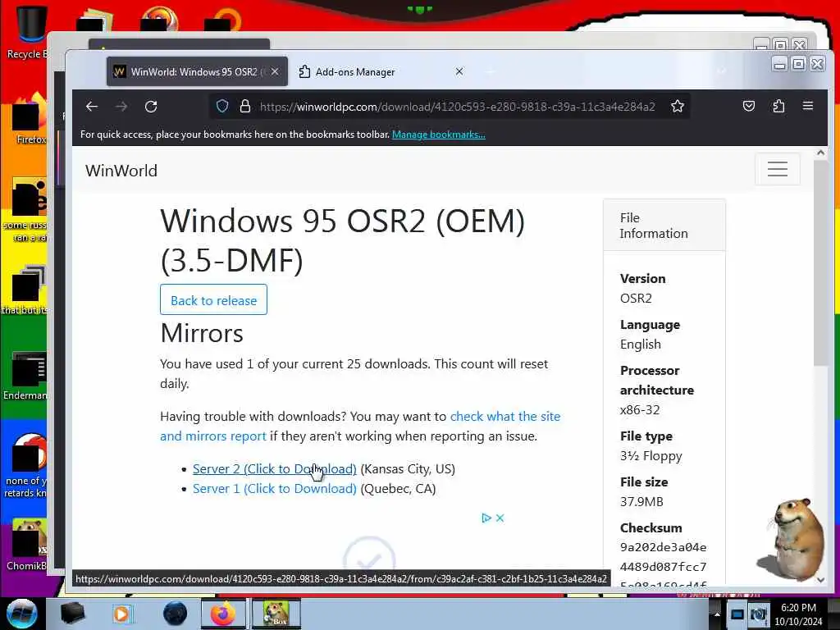Screen dimensions: 840x630
Task: Close the Add-ons Manager tab
Action: [x=459, y=71]
